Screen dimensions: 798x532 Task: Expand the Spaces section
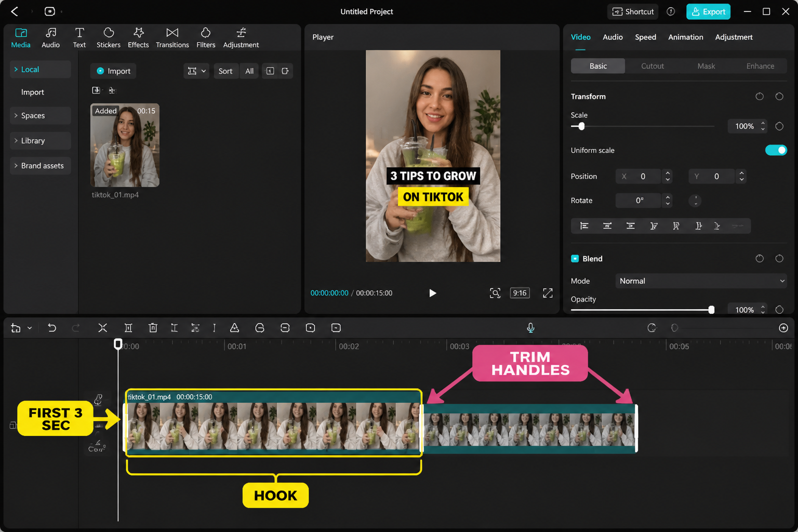click(40, 115)
